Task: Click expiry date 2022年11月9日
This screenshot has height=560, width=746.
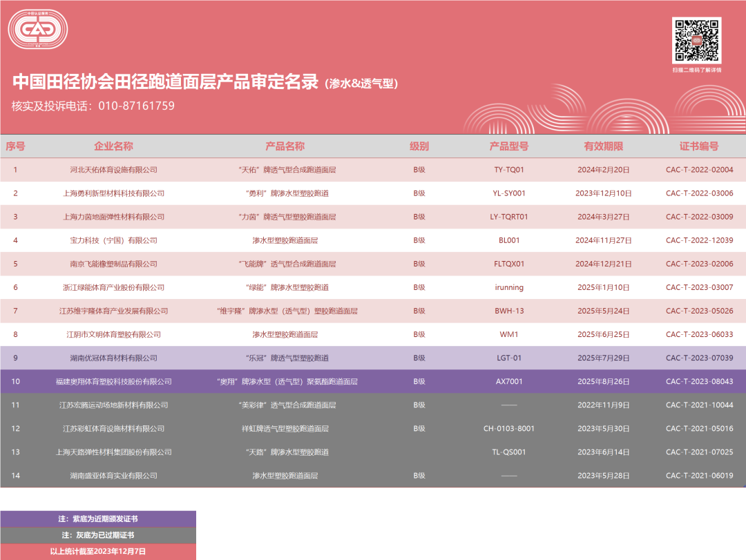Action: [603, 405]
